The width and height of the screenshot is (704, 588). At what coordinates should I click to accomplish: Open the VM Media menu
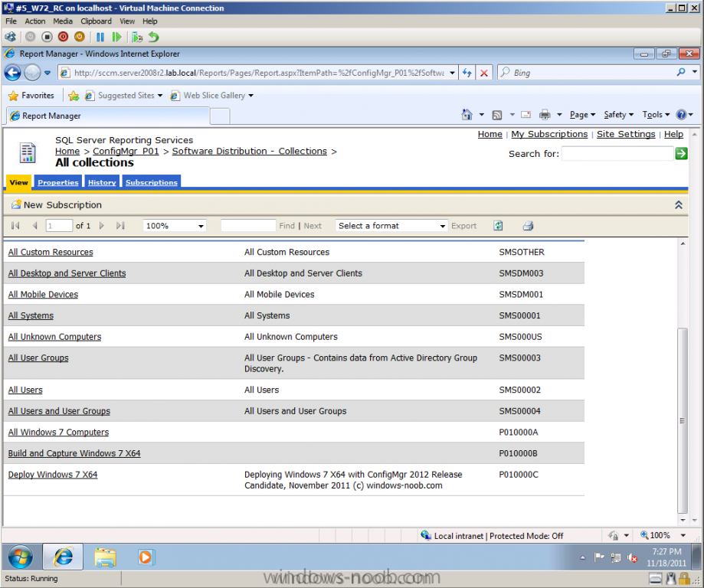[62, 21]
